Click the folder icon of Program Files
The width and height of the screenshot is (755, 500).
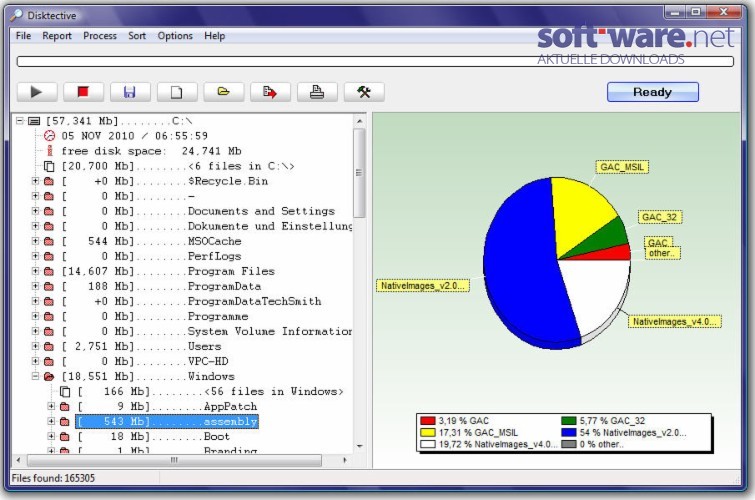tap(49, 271)
